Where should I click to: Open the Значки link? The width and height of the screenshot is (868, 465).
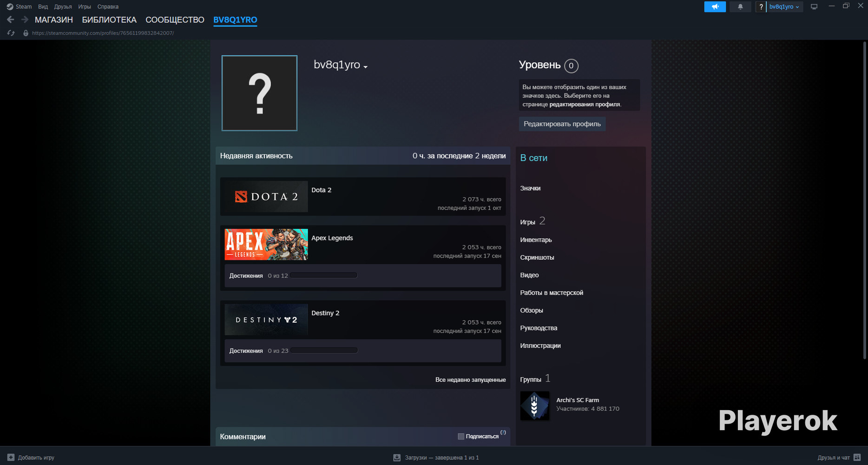click(x=530, y=188)
